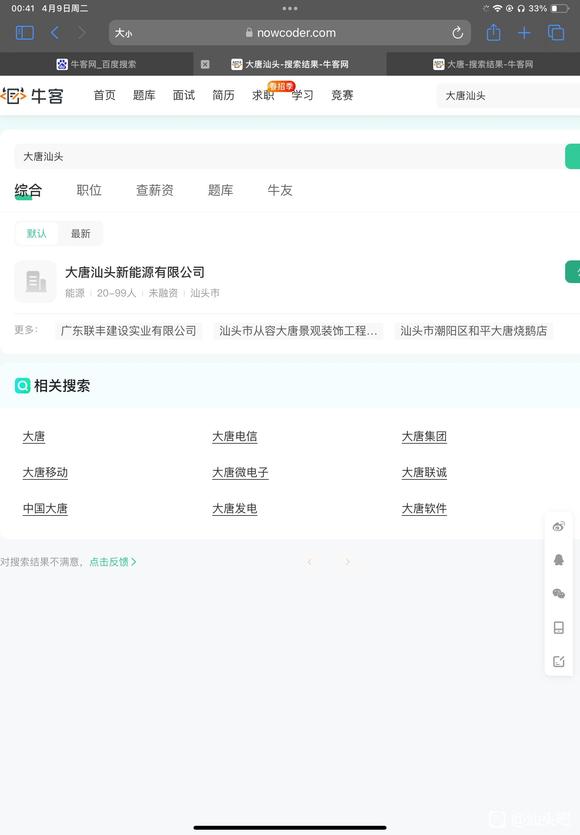Tap the battery indicator in status bar

coord(560,9)
